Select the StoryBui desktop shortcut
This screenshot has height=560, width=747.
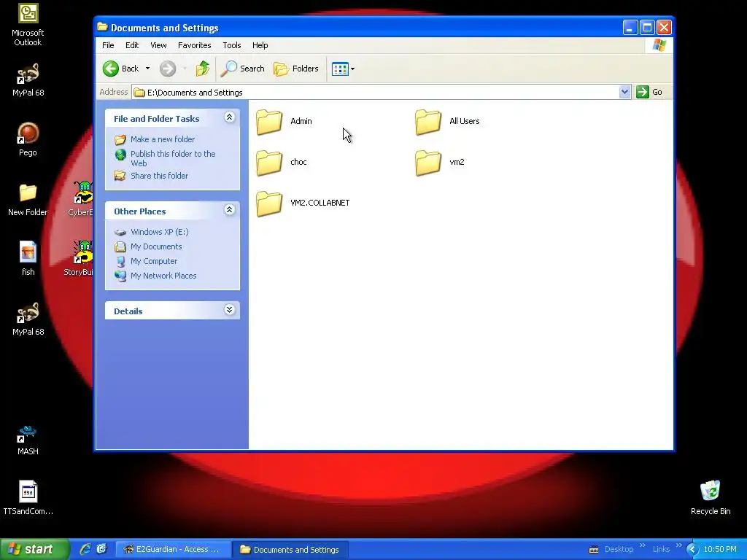click(x=79, y=259)
